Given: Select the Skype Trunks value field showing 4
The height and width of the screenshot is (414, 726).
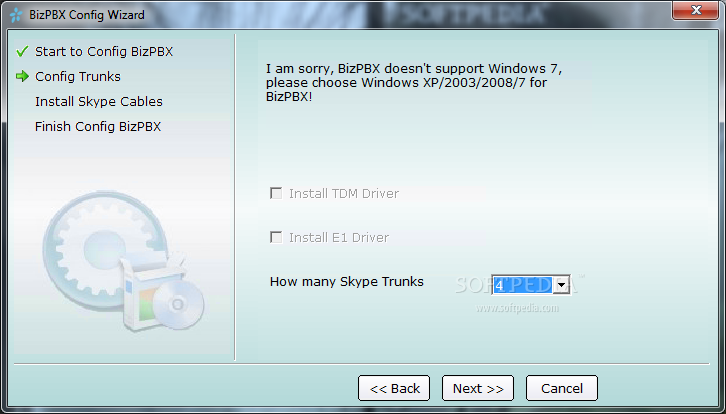Looking at the screenshot, I should tap(523, 285).
